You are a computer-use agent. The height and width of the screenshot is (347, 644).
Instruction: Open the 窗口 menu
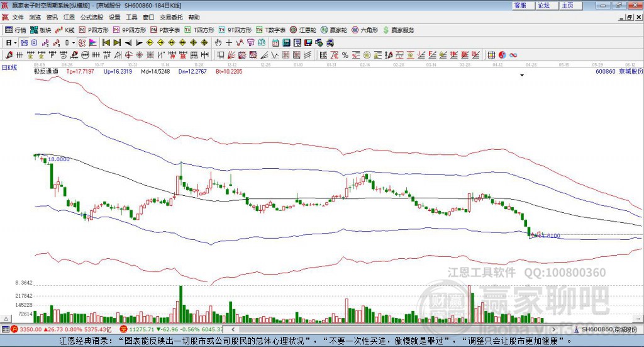[148, 17]
